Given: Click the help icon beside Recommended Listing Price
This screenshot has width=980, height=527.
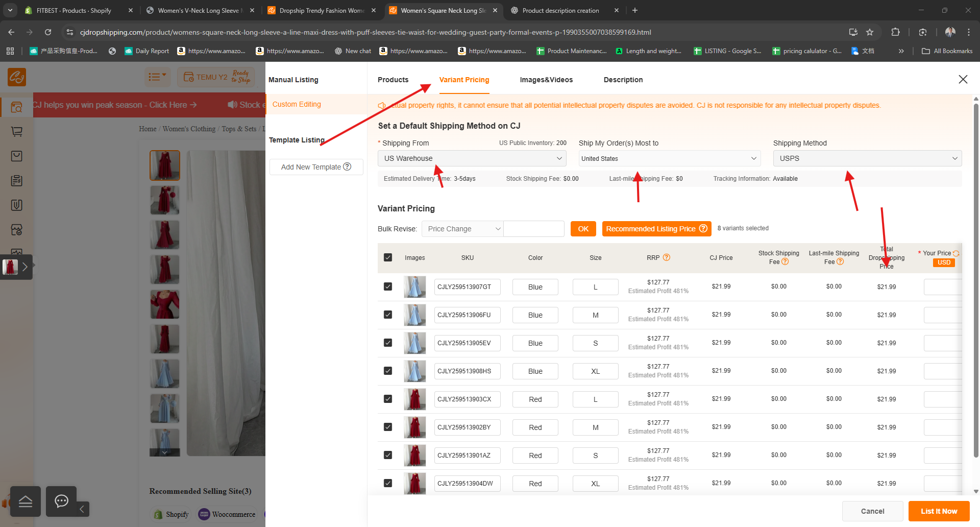Looking at the screenshot, I should [x=703, y=229].
